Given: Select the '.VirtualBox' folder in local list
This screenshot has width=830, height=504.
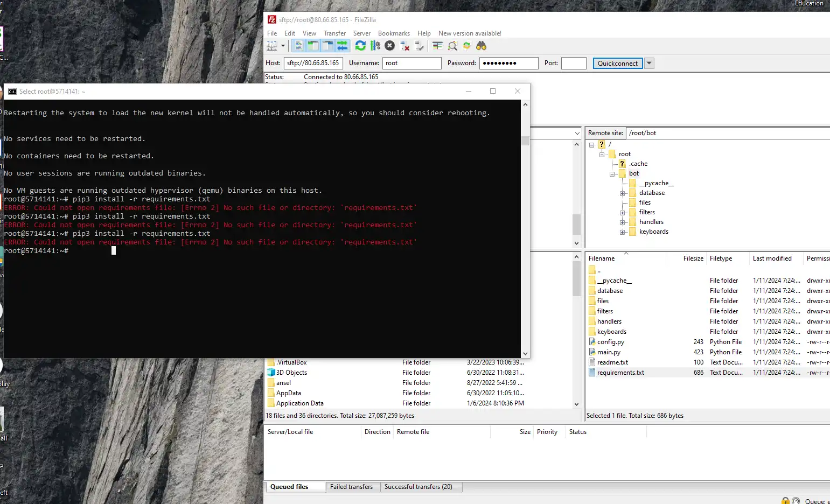Looking at the screenshot, I should 291,362.
